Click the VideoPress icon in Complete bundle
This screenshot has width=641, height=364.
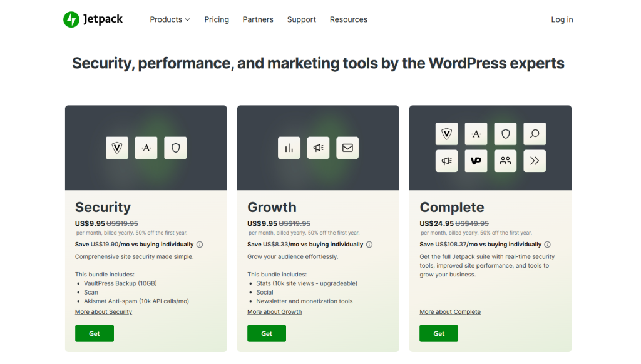[x=476, y=161]
